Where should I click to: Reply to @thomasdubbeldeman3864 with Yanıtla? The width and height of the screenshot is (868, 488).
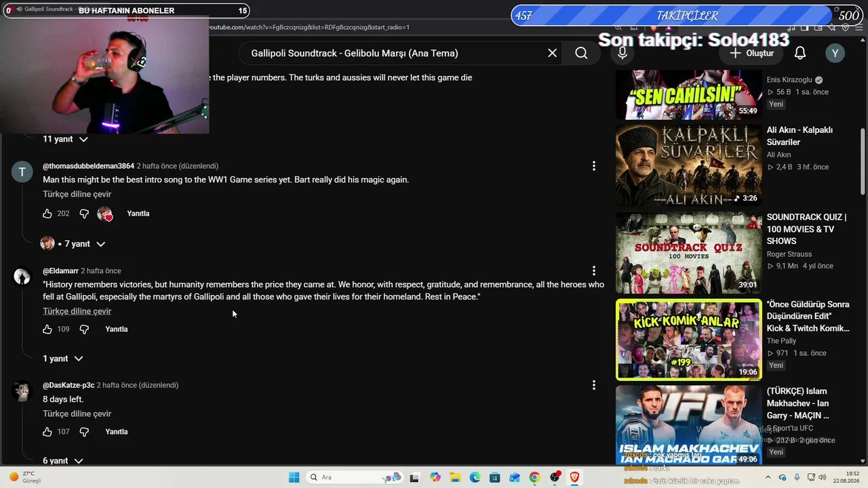coord(138,213)
